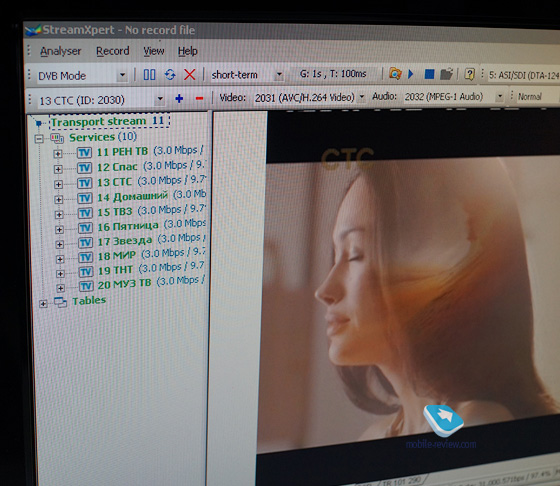This screenshot has height=486, width=560.
Task: Open the Record menu
Action: [112, 51]
